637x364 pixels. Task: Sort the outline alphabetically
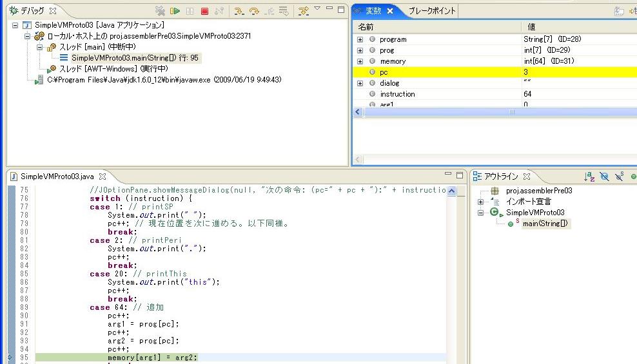589,177
